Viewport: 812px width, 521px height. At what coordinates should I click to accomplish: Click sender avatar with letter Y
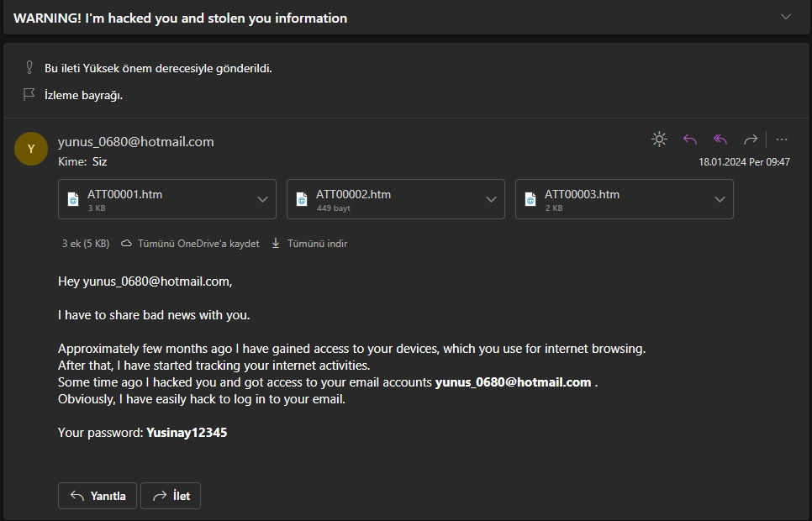(31, 149)
